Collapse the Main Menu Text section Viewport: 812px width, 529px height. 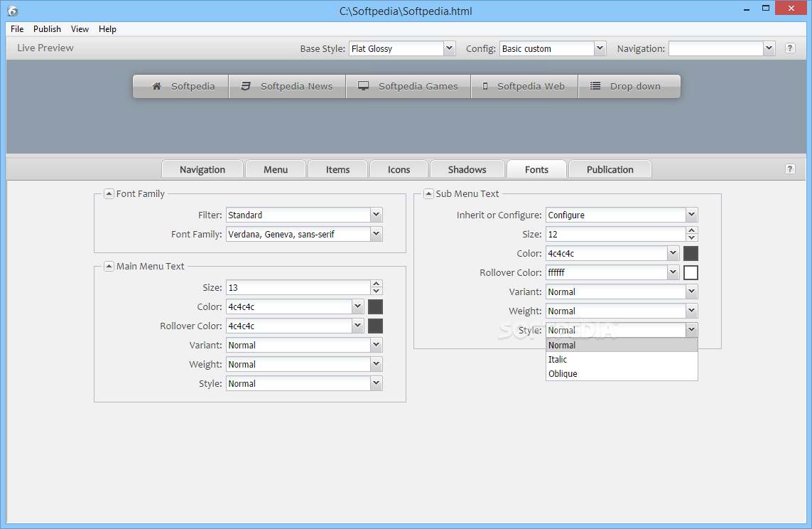click(x=109, y=267)
